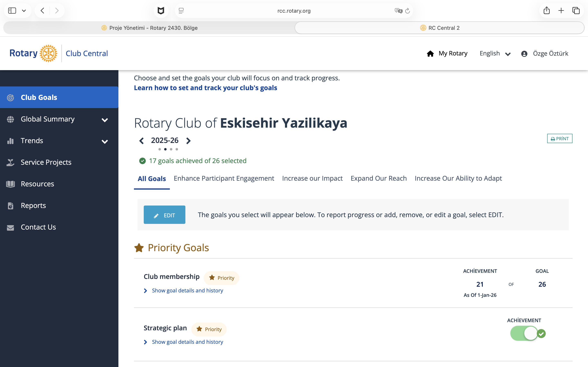Click the PRINT button

pos(559,139)
